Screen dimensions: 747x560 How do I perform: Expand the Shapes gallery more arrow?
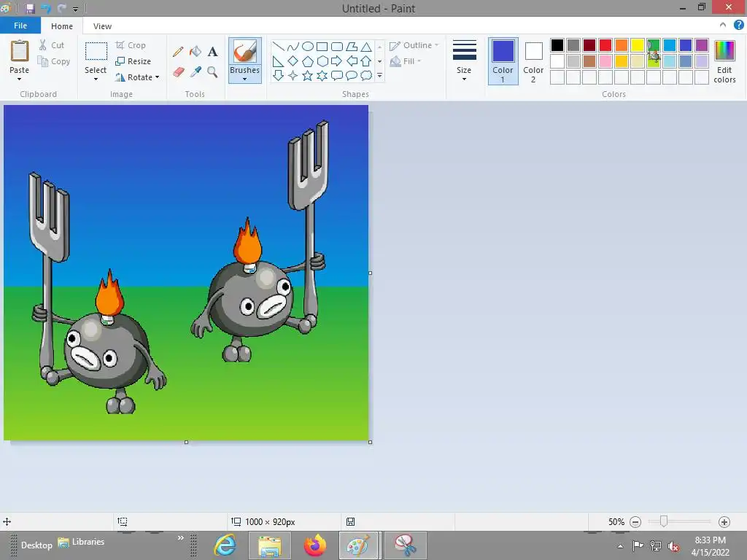[379, 75]
